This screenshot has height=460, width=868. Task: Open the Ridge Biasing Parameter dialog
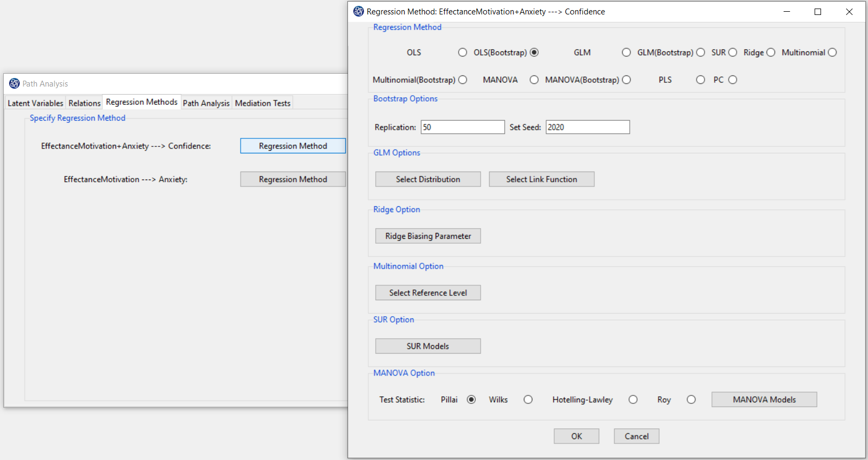click(x=428, y=236)
